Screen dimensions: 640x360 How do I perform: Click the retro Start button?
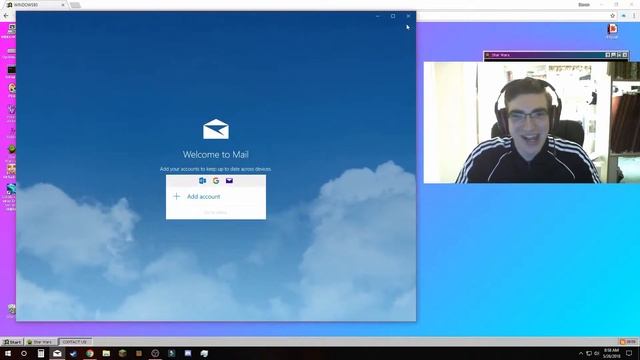[12, 342]
